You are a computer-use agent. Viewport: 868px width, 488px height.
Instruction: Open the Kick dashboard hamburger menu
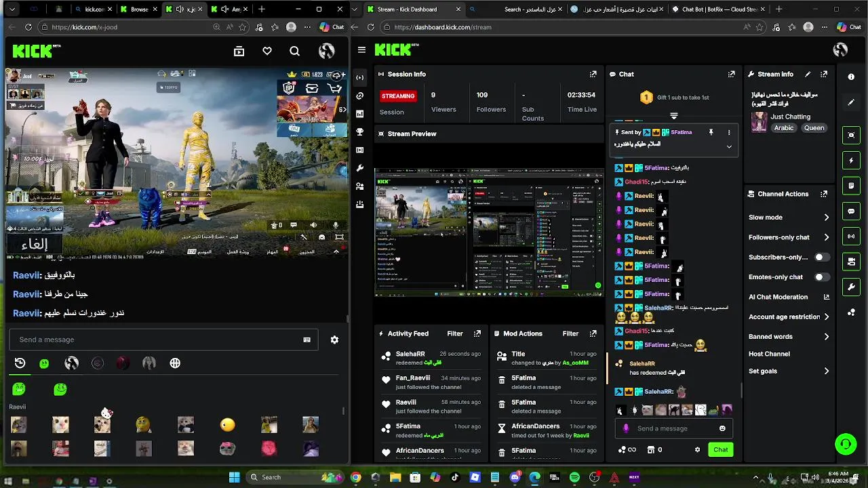pyautogui.click(x=361, y=50)
